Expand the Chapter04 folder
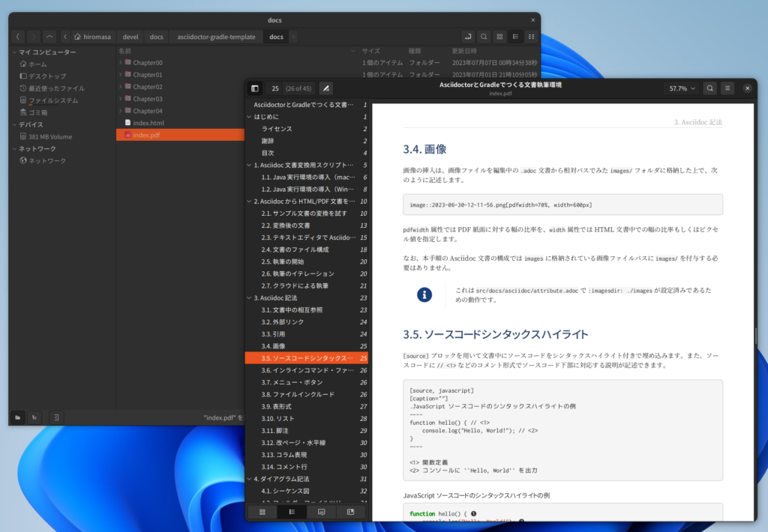768x532 pixels. click(x=121, y=111)
